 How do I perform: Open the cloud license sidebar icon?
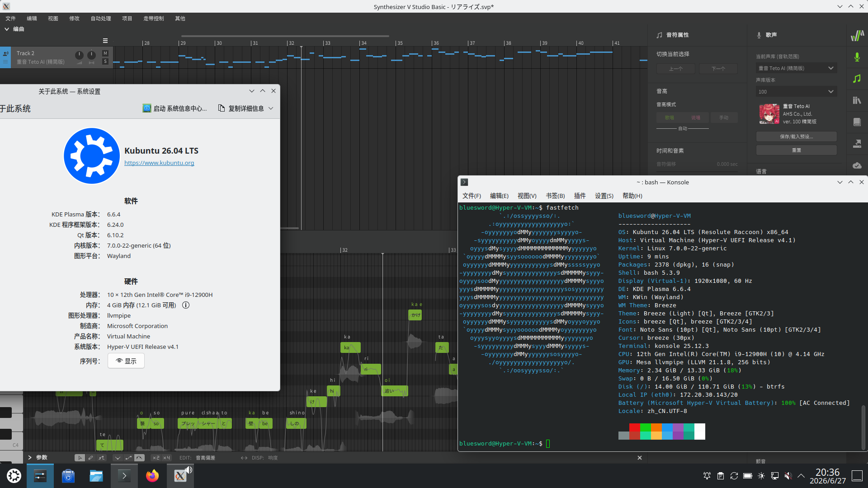click(x=857, y=165)
